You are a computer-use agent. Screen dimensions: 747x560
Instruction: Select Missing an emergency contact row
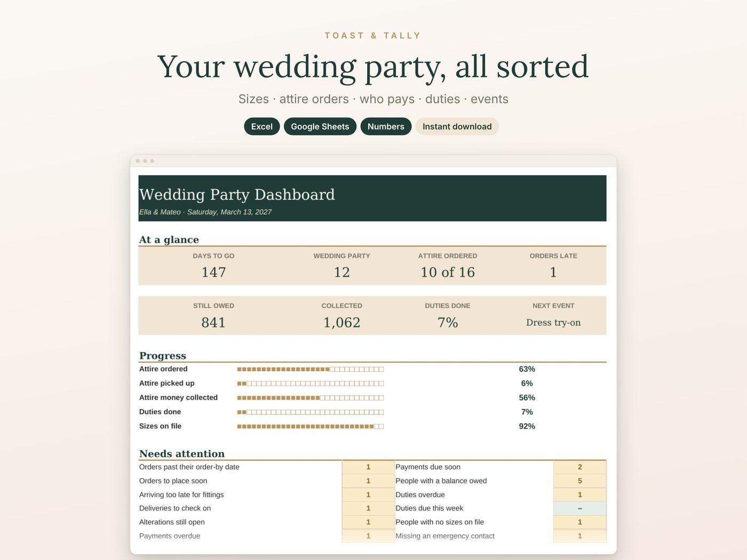500,536
